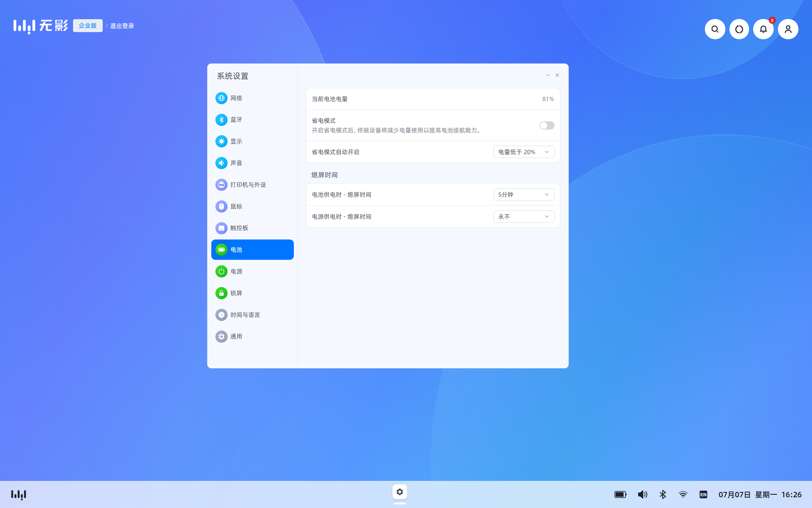Viewport: 812px width, 508px height.
Task: Open the Time and Language clock icon
Action: (221, 315)
